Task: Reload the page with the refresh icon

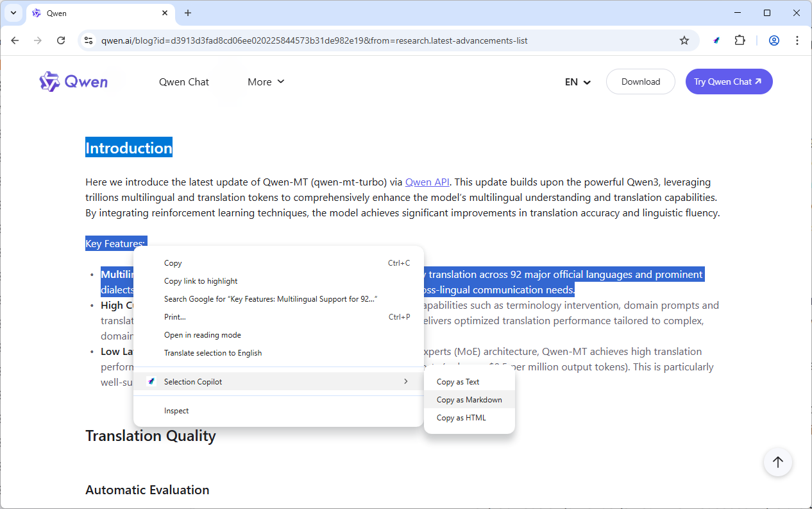Action: (x=61, y=40)
